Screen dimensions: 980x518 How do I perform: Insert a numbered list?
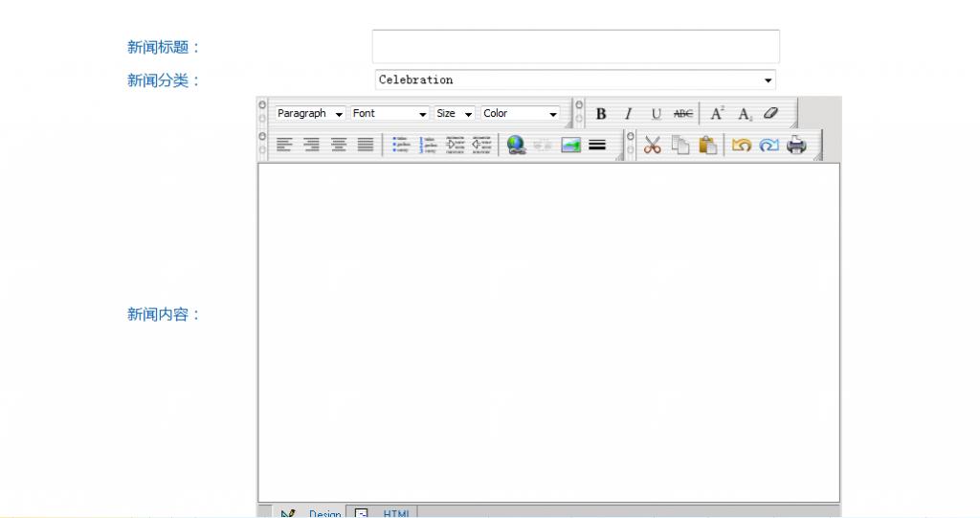[428, 146]
